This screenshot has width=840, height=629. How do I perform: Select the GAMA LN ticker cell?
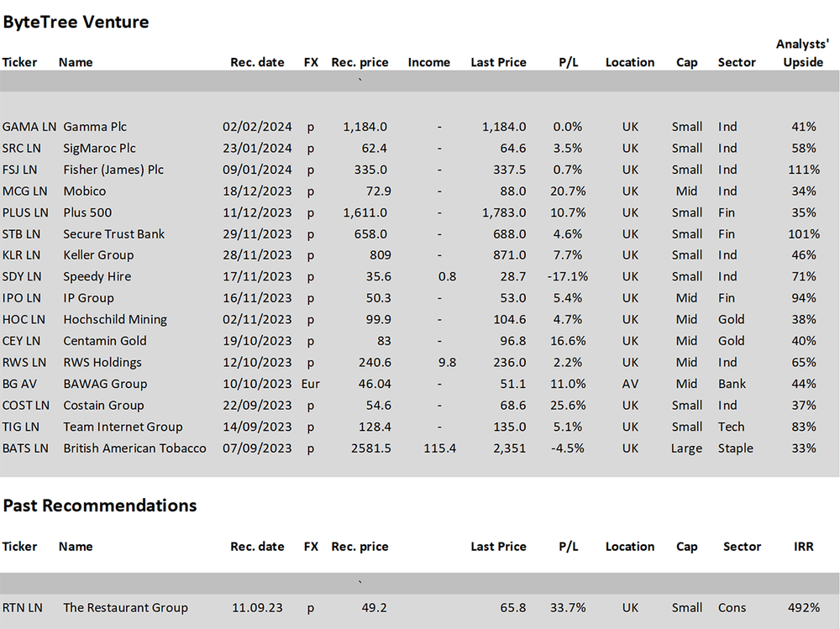26,127
